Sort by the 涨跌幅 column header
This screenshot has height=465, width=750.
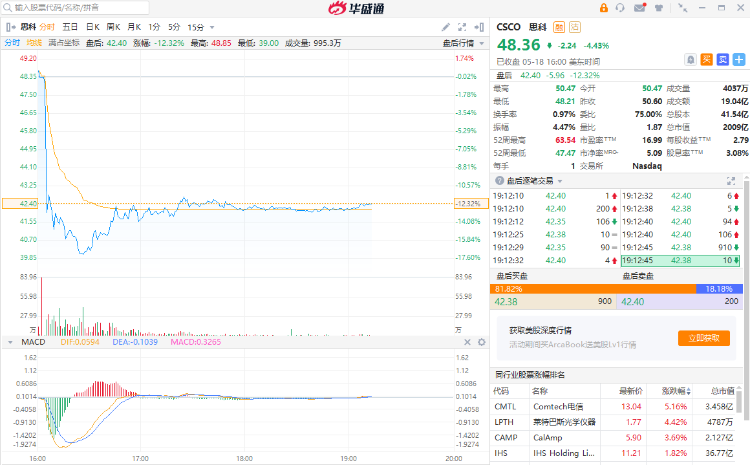676,391
